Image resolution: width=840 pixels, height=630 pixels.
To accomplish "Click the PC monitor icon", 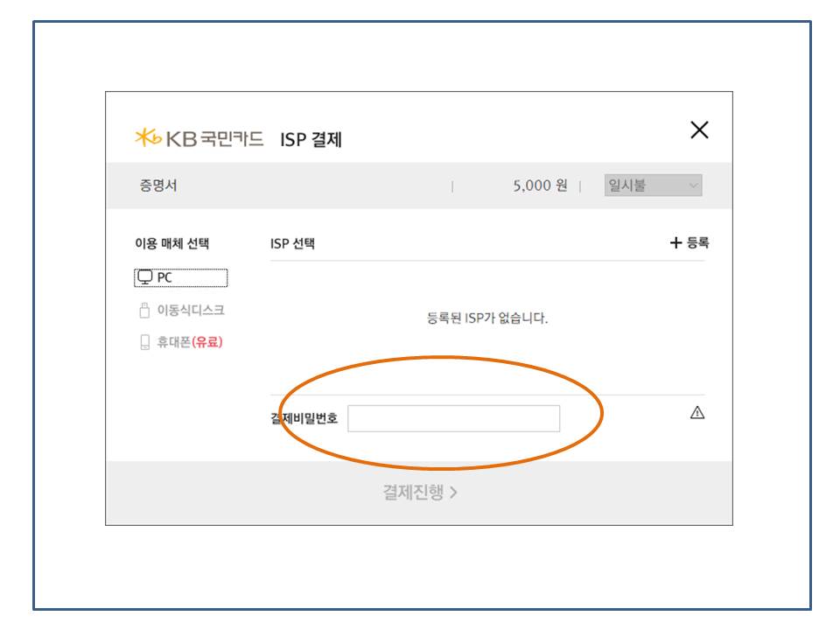I will 144,277.
